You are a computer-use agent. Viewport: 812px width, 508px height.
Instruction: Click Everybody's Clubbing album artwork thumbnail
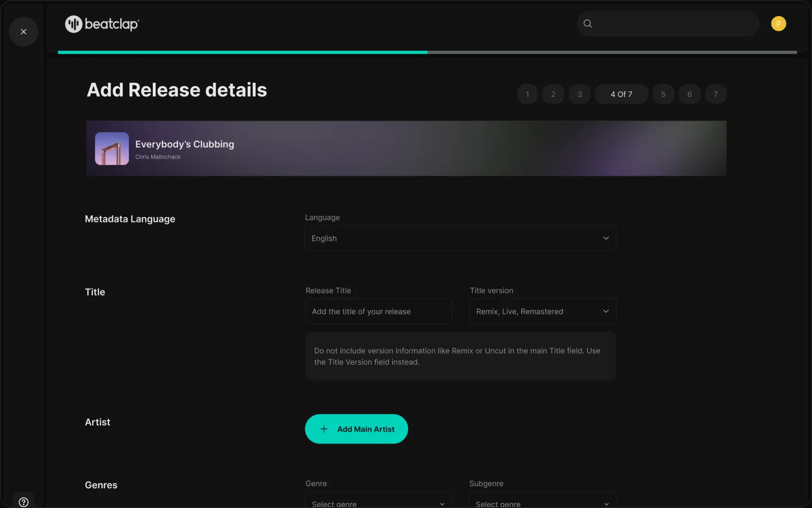coord(112,148)
